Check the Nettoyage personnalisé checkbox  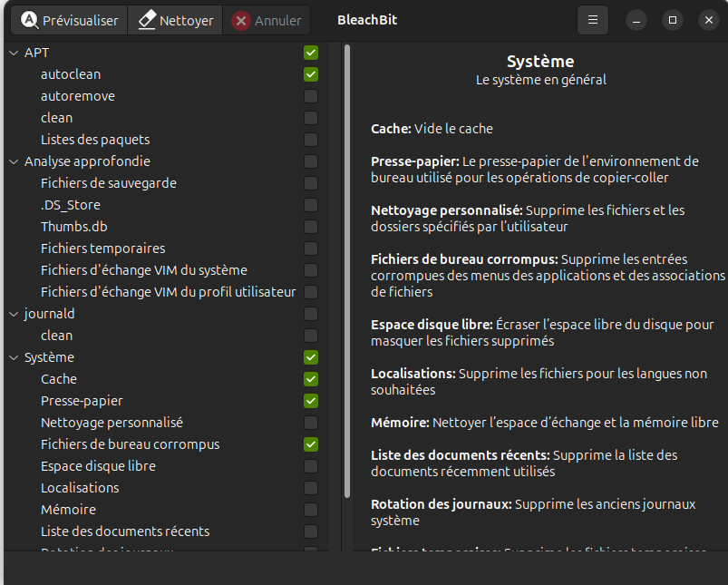click(311, 423)
